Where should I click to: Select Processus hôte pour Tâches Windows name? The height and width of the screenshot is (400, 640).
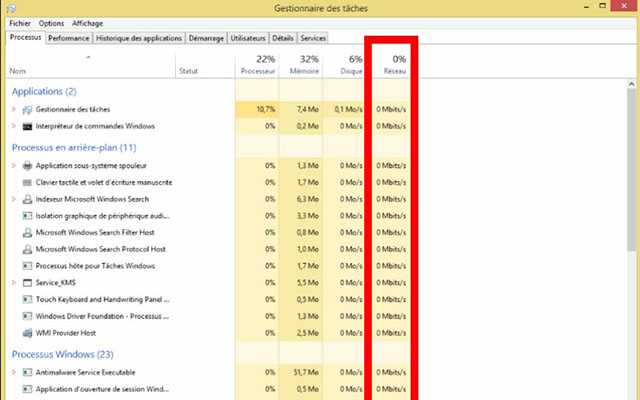pos(95,266)
